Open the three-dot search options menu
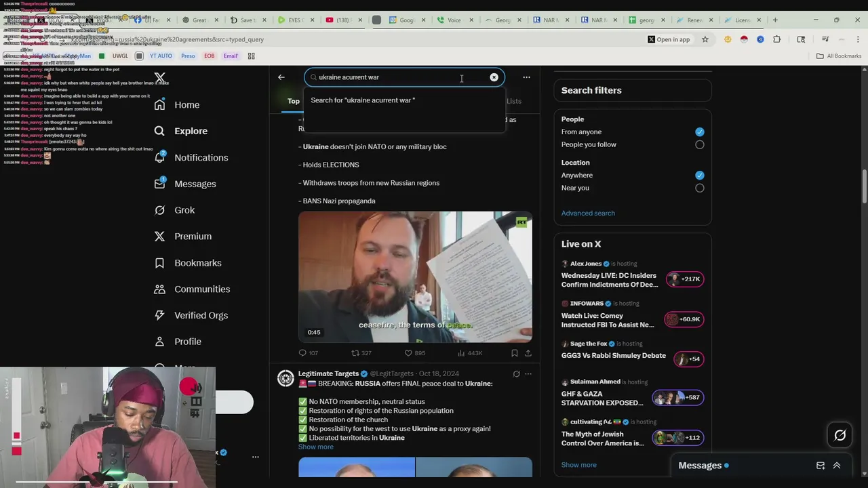 tap(526, 77)
